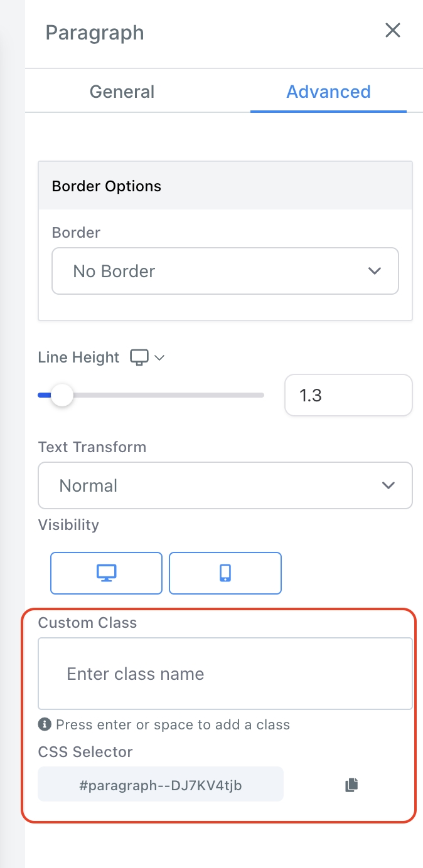Select the #paragraph--DJ7KV4tjb selector text
Image resolution: width=423 pixels, height=868 pixels.
click(x=161, y=784)
